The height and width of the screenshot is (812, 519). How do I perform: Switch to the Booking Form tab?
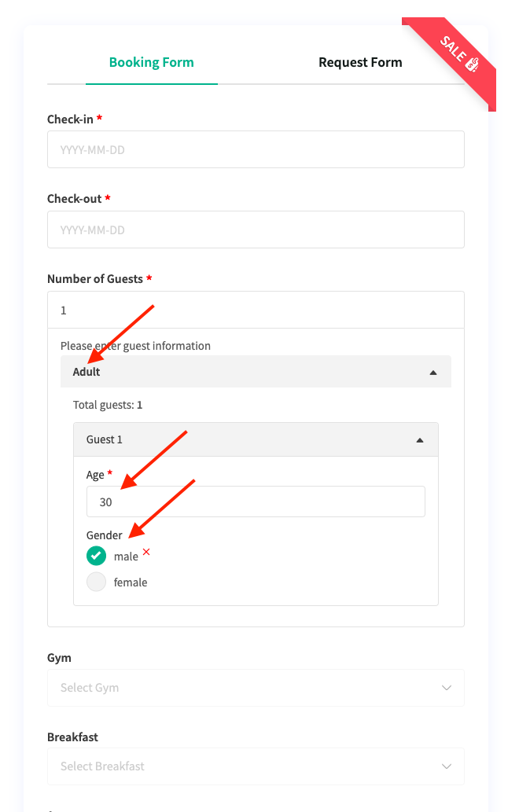click(151, 62)
